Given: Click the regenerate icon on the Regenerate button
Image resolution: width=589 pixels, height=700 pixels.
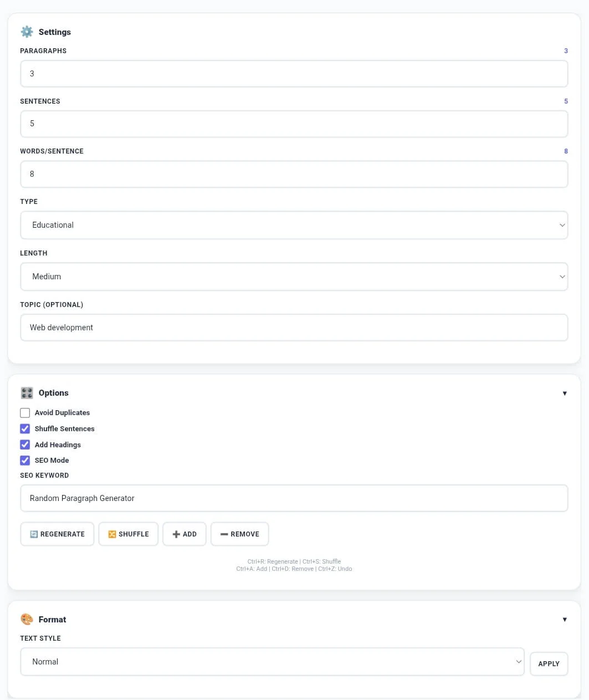Looking at the screenshot, I should pyautogui.click(x=35, y=534).
